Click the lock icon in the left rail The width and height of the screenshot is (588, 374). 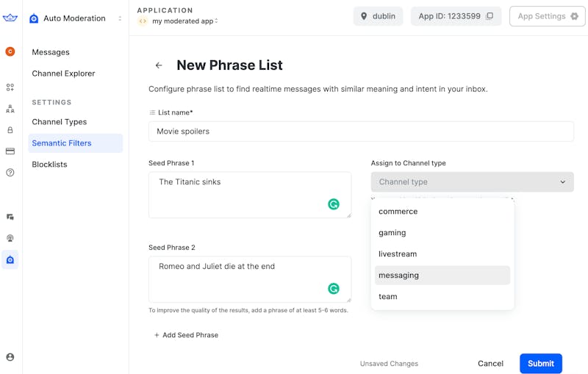tap(10, 130)
